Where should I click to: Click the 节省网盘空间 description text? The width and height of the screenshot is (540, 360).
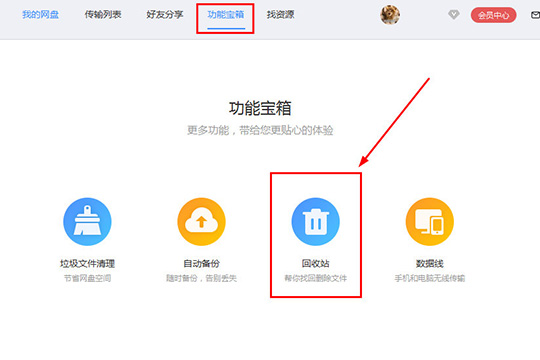click(87, 278)
